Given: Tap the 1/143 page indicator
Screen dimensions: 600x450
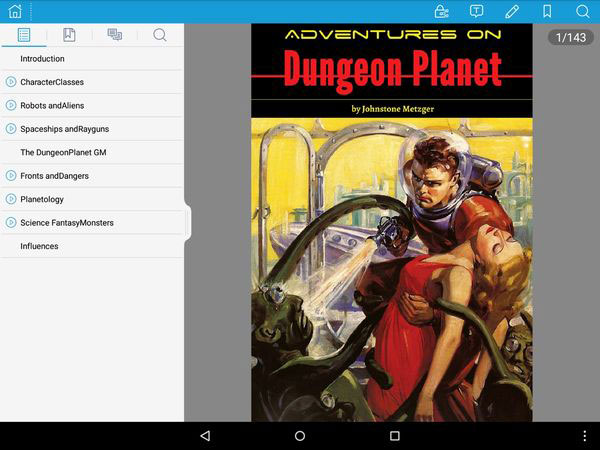Looking at the screenshot, I should tap(571, 38).
